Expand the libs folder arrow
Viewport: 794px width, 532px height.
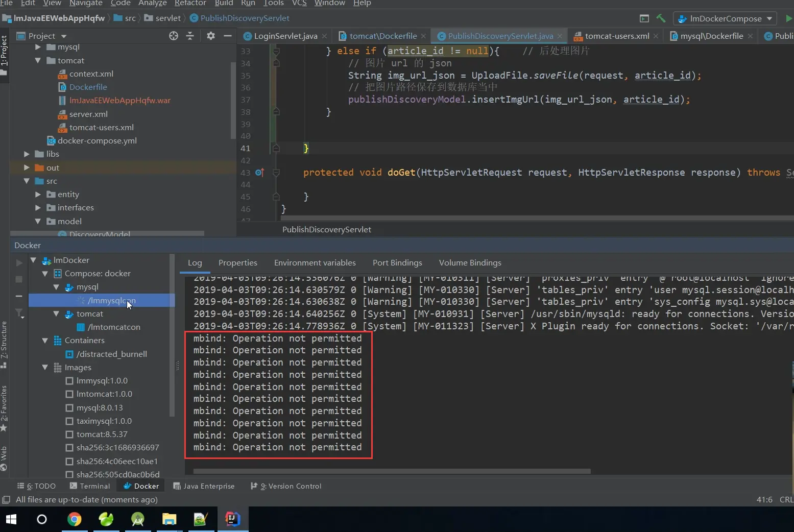pyautogui.click(x=27, y=154)
